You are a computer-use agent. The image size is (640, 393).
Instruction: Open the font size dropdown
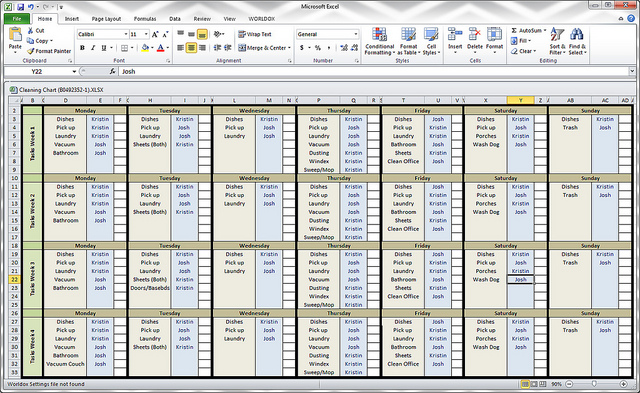146,34
